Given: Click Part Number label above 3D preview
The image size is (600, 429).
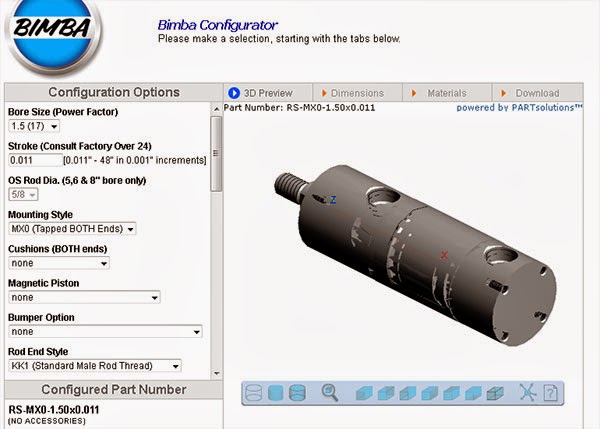Looking at the screenshot, I should pos(300,108).
